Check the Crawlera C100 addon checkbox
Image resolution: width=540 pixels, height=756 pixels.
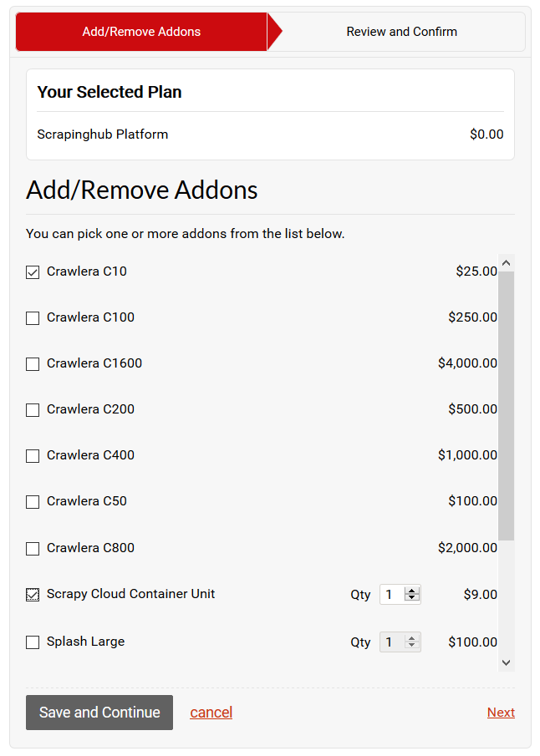click(33, 318)
